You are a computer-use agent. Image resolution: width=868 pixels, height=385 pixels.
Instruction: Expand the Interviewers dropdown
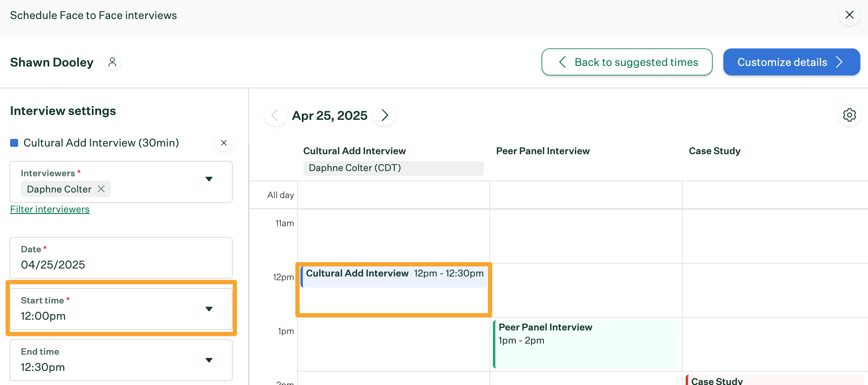click(209, 179)
